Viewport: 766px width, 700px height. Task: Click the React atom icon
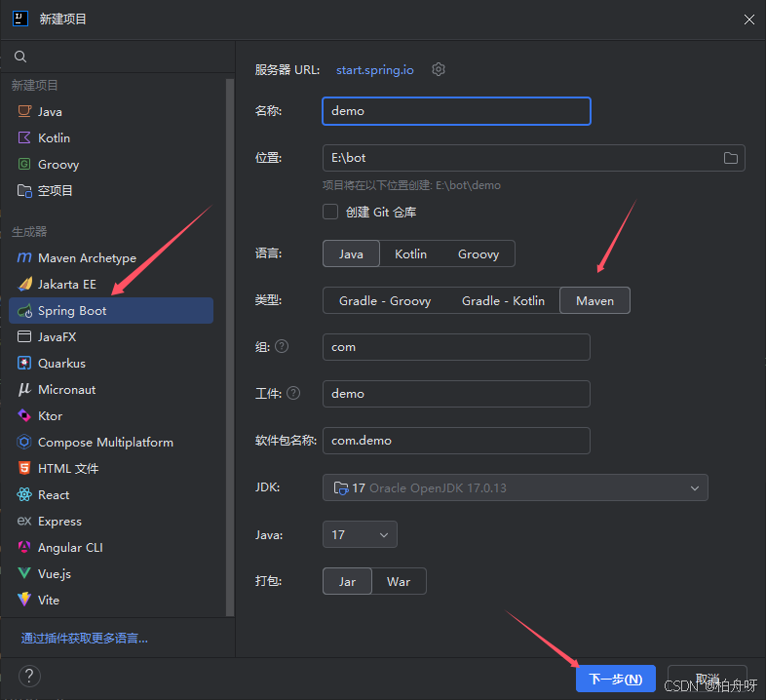pos(24,494)
